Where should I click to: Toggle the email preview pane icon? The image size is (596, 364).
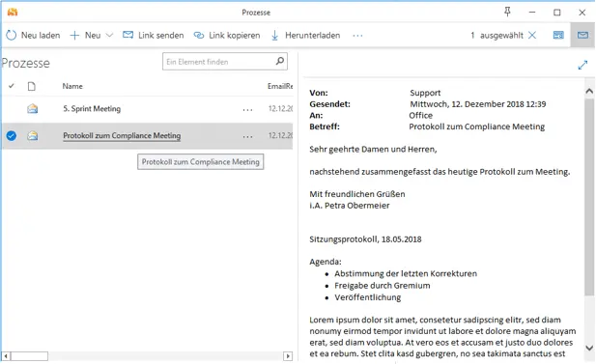tap(582, 36)
